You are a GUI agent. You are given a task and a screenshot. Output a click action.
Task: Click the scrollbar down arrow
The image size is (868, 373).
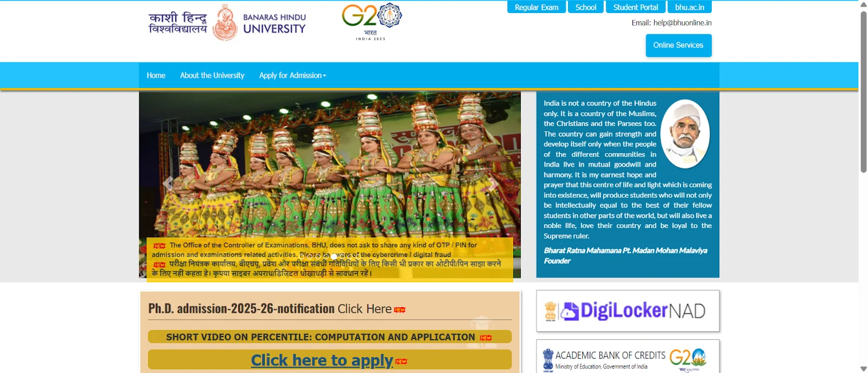(863, 369)
